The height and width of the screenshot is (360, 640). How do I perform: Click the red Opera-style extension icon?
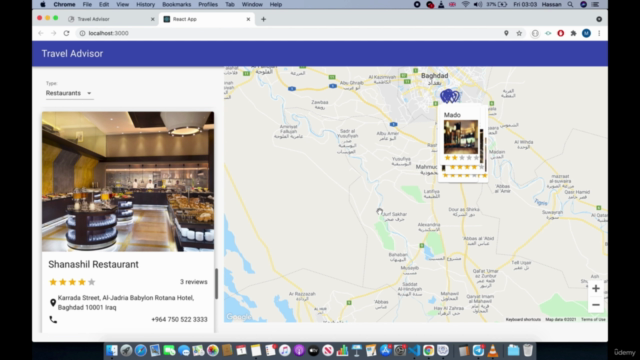click(x=561, y=33)
